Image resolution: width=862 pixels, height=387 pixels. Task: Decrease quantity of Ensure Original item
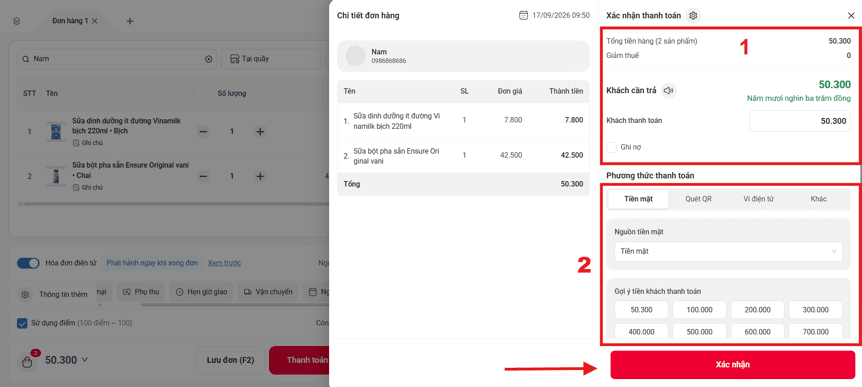(203, 176)
